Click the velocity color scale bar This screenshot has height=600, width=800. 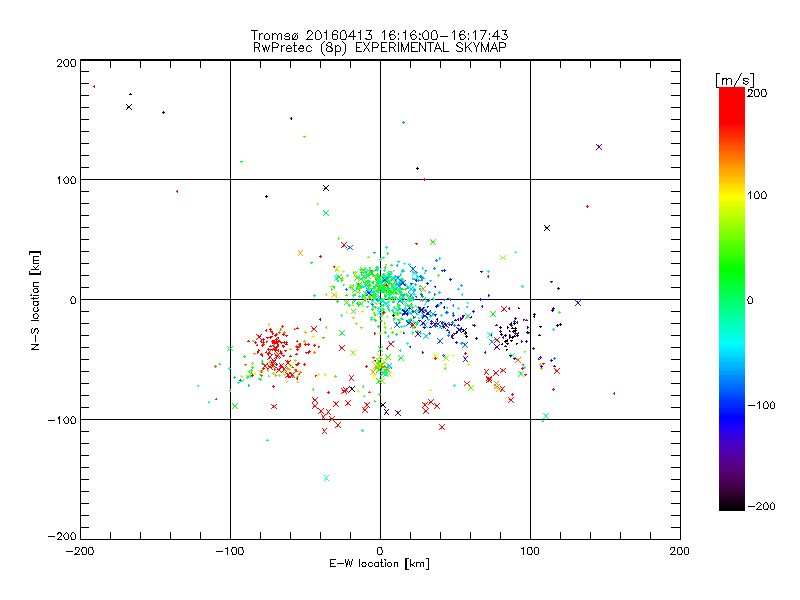pos(732,299)
